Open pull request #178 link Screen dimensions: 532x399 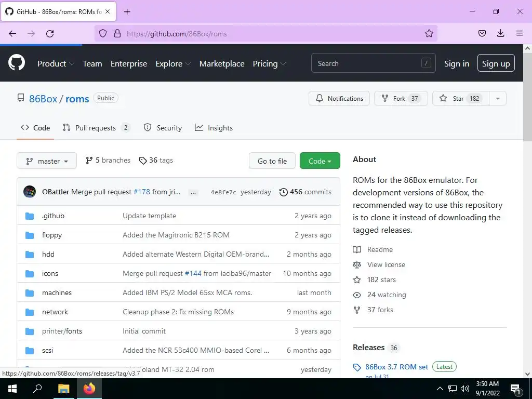coord(142,192)
